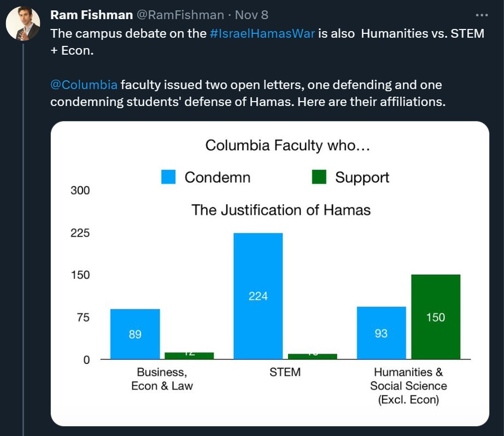This screenshot has width=504, height=436.
Task: Click the blue bar labeled 89
Action: pyautogui.click(x=135, y=334)
